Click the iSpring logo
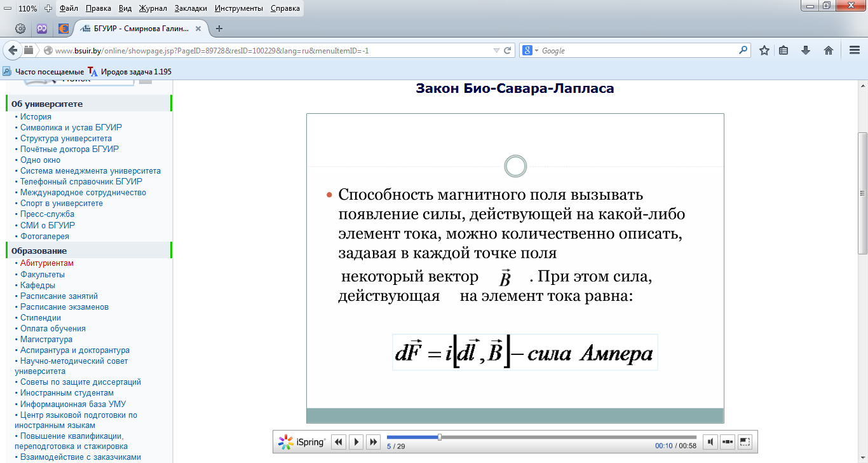This screenshot has width=868, height=463. (302, 441)
